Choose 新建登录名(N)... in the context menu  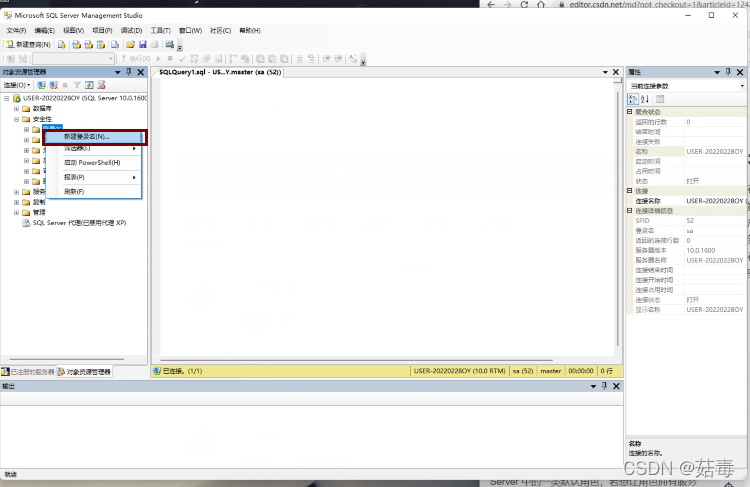95,137
